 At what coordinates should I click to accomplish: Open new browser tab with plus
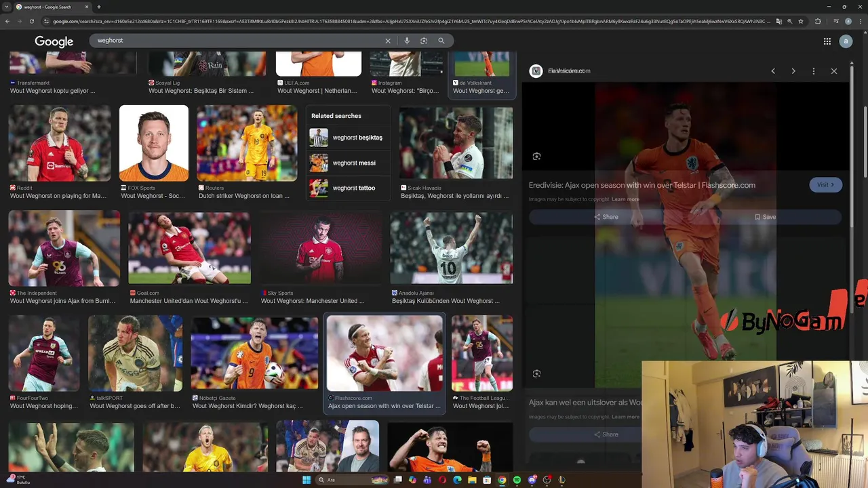(99, 7)
